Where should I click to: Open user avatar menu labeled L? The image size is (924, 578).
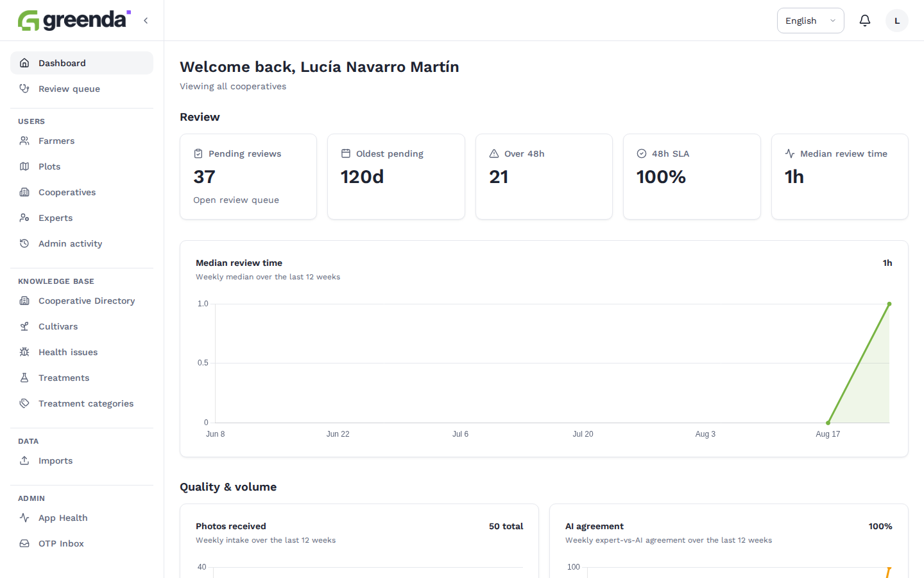pyautogui.click(x=897, y=21)
